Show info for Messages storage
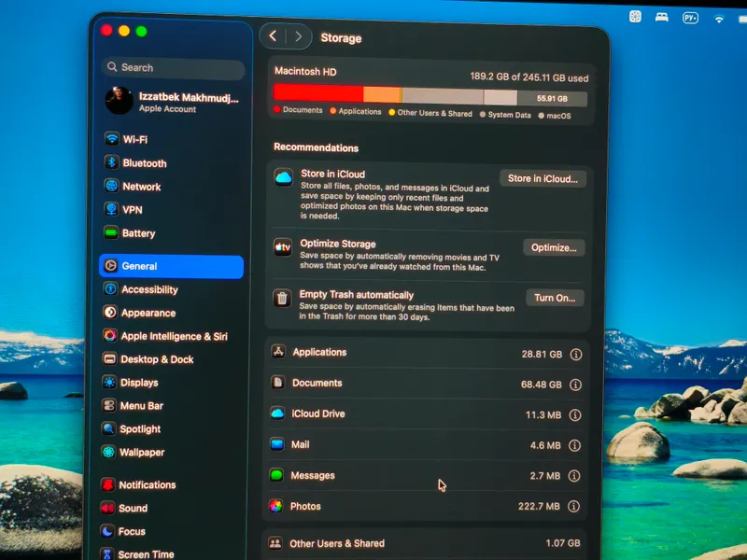The width and height of the screenshot is (747, 560). tap(574, 476)
